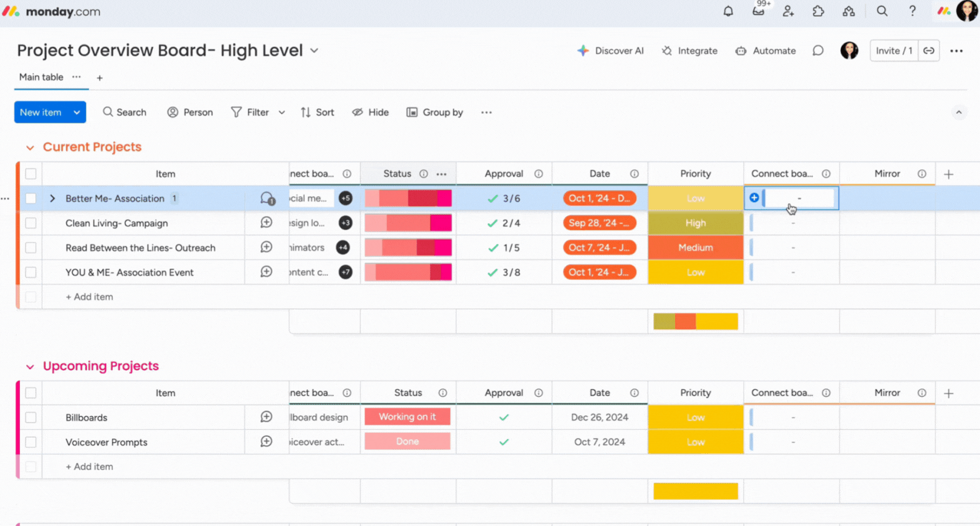This screenshot has height=526, width=980.
Task: Add update to Billboards item
Action: 266,417
